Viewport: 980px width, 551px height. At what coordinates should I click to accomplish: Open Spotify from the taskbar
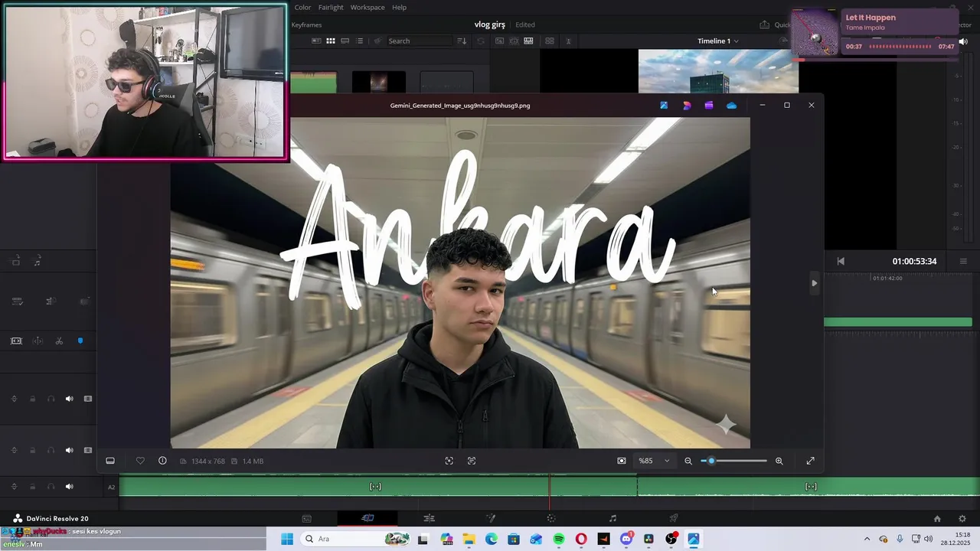[x=559, y=539]
